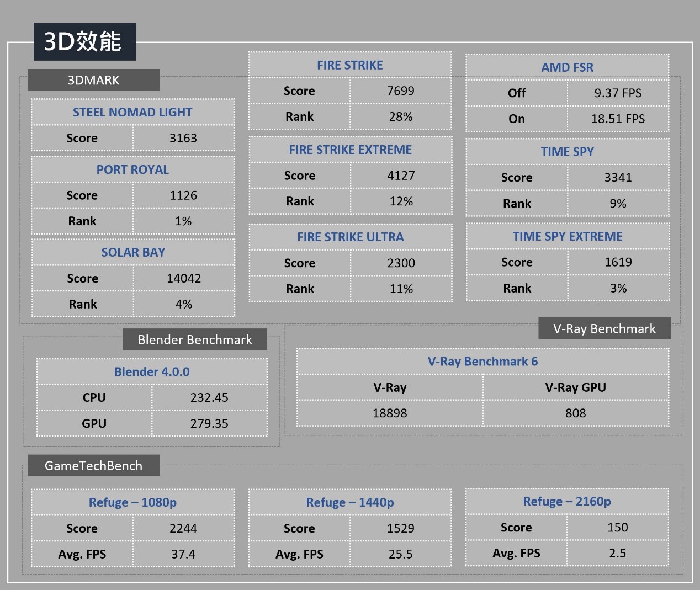Select Port Royal score value 1126
The width and height of the screenshot is (700, 590).
point(183,195)
